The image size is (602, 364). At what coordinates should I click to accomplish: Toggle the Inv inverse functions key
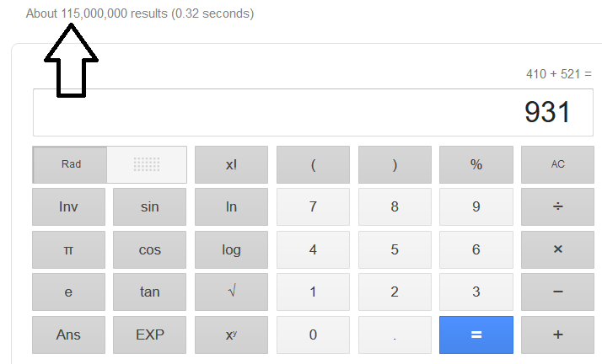tap(68, 207)
